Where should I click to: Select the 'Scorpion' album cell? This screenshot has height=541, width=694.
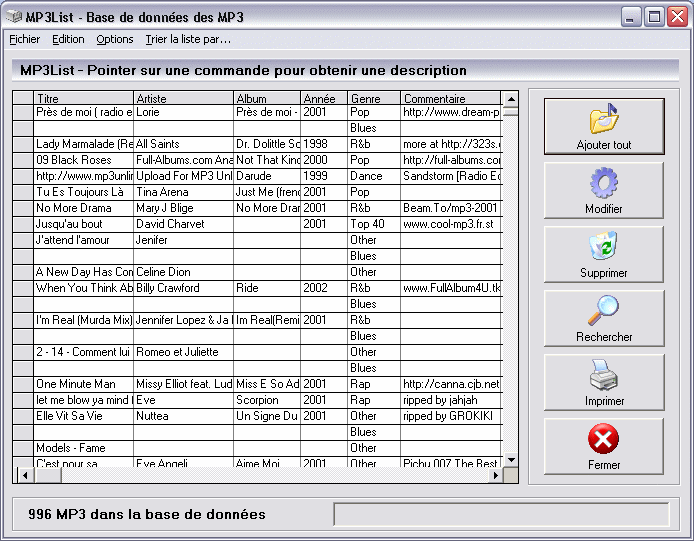267,400
